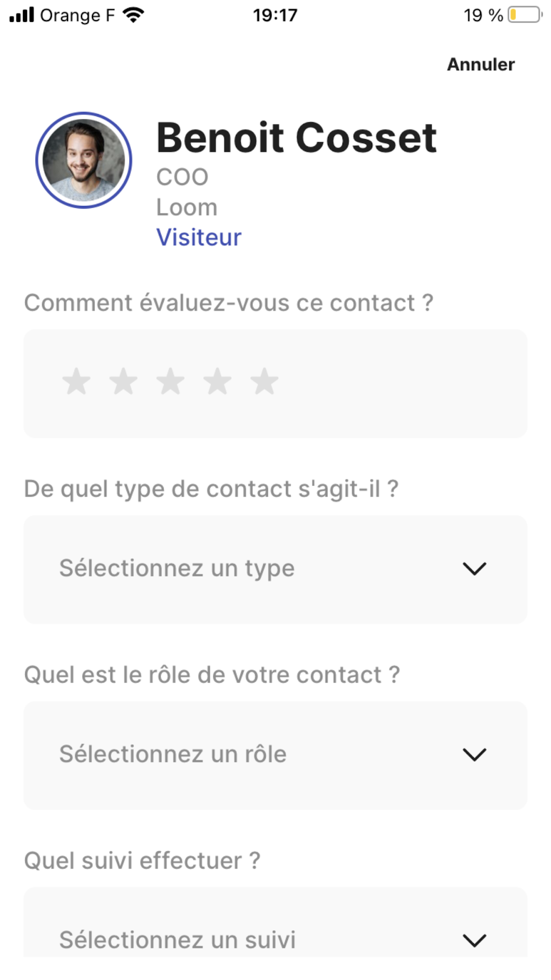
Task: Tap the Loom company name
Action: pyautogui.click(x=187, y=208)
